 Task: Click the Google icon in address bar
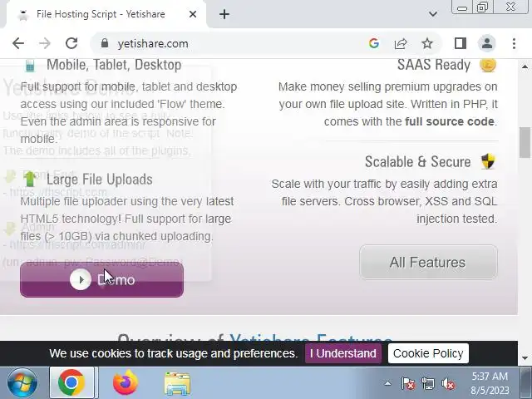tap(373, 43)
